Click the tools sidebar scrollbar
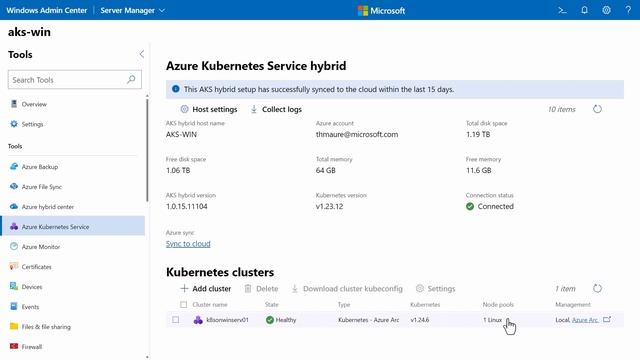The image size is (640, 360). tap(147, 150)
